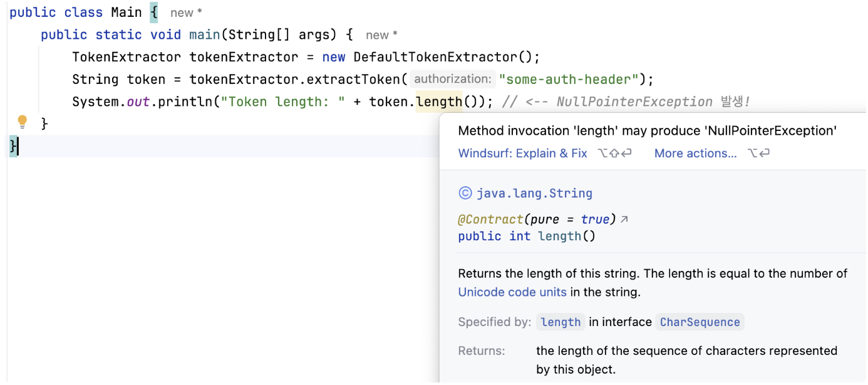Click the Windsurf: Explain & Fix link
Screen dimensions: 868x385
pyautogui.click(x=522, y=153)
